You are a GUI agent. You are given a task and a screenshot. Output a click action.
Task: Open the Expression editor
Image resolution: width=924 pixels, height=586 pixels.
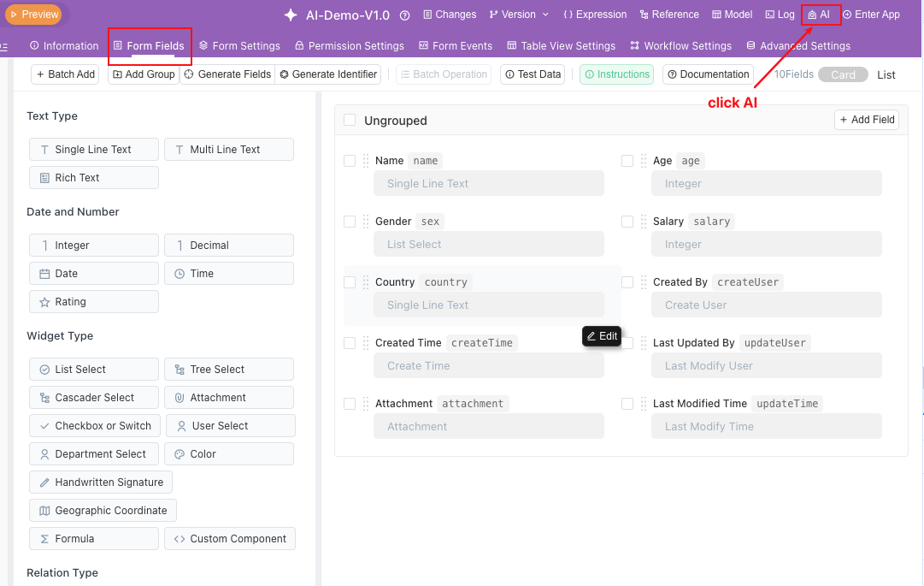click(x=595, y=15)
